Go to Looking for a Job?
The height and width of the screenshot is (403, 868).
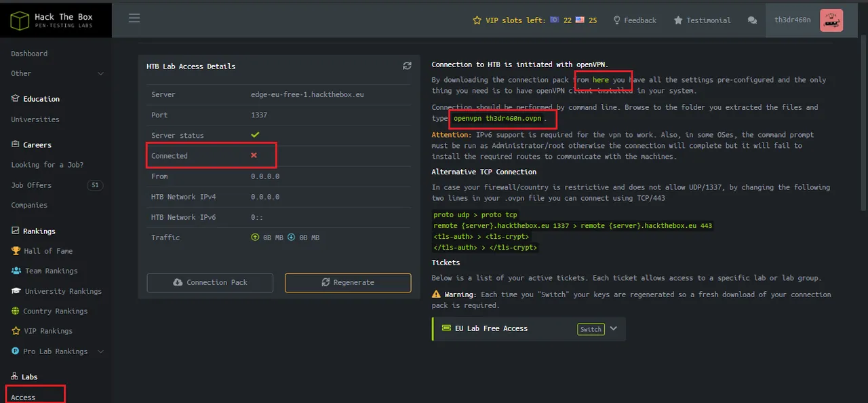click(47, 165)
